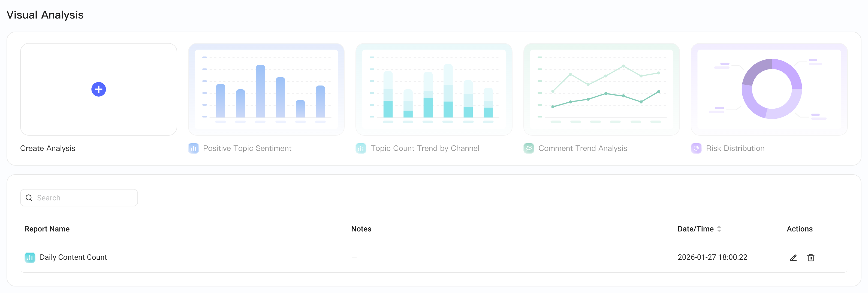The width and height of the screenshot is (868, 293).
Task: Choose the Positive Topic Sentiment label
Action: (x=247, y=148)
